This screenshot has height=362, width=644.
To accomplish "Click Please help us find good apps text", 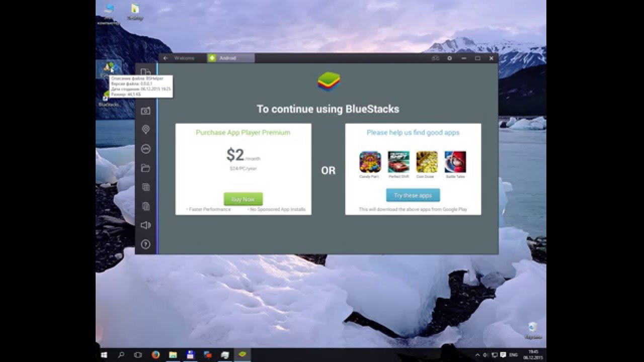I will 413,133.
